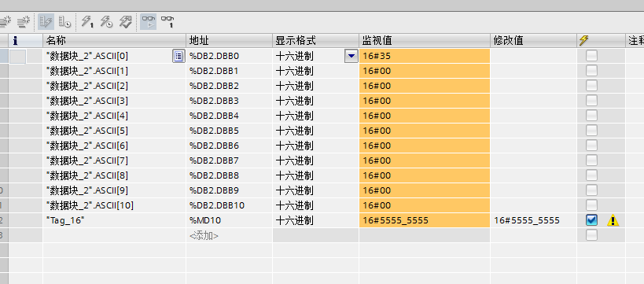
Task: Select the %MD10 address cell
Action: [x=229, y=221]
